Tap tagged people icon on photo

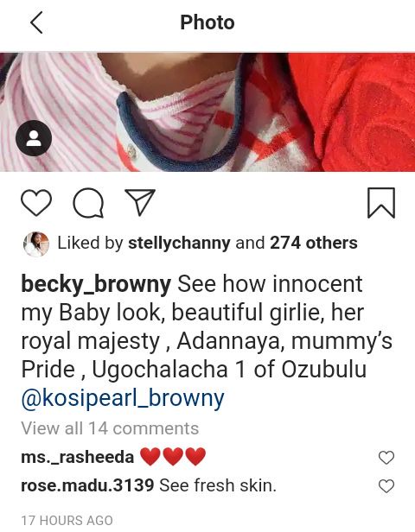(34, 138)
